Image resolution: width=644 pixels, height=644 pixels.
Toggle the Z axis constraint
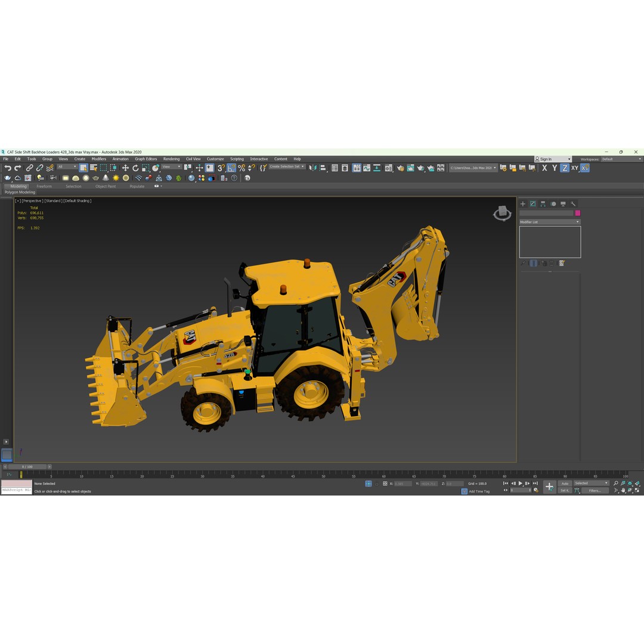[565, 168]
